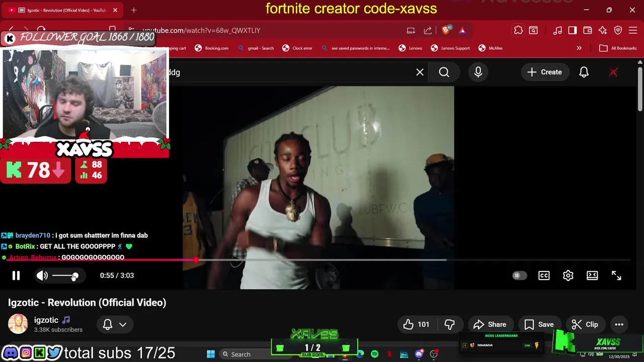Save the video to a playlist
This screenshot has height=362, width=644.
(539, 324)
